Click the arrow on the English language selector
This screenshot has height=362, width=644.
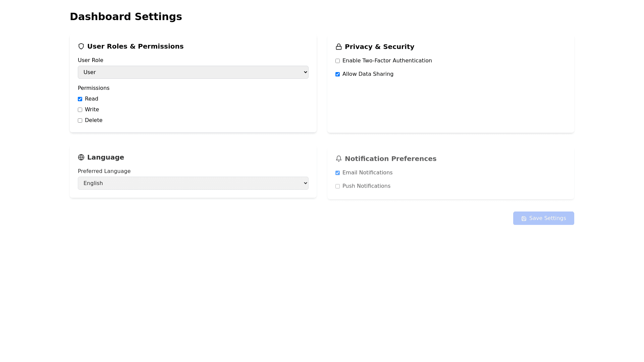click(305, 183)
